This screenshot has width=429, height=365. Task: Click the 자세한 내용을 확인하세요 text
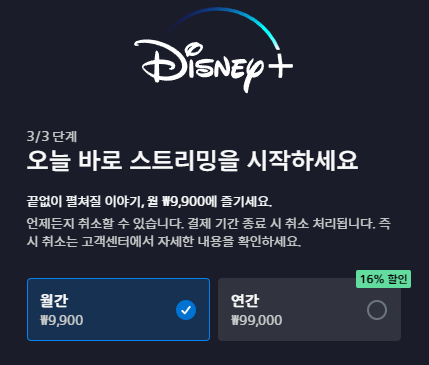pos(229,241)
